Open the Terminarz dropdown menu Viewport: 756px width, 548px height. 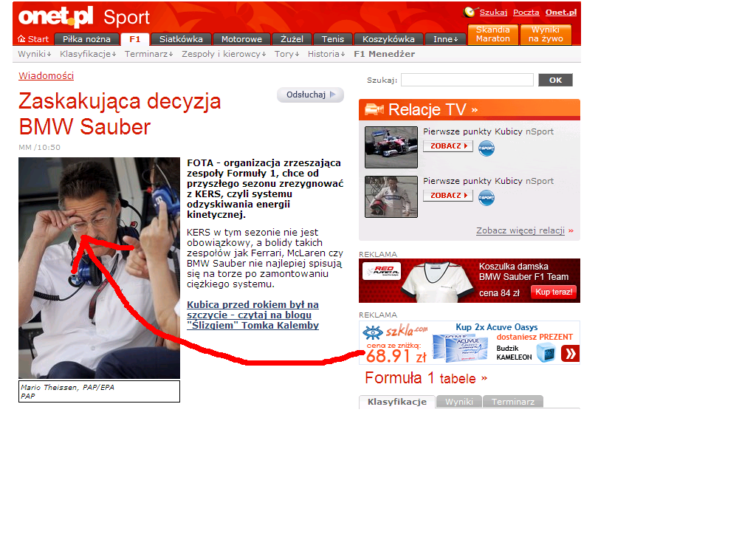pos(148,54)
